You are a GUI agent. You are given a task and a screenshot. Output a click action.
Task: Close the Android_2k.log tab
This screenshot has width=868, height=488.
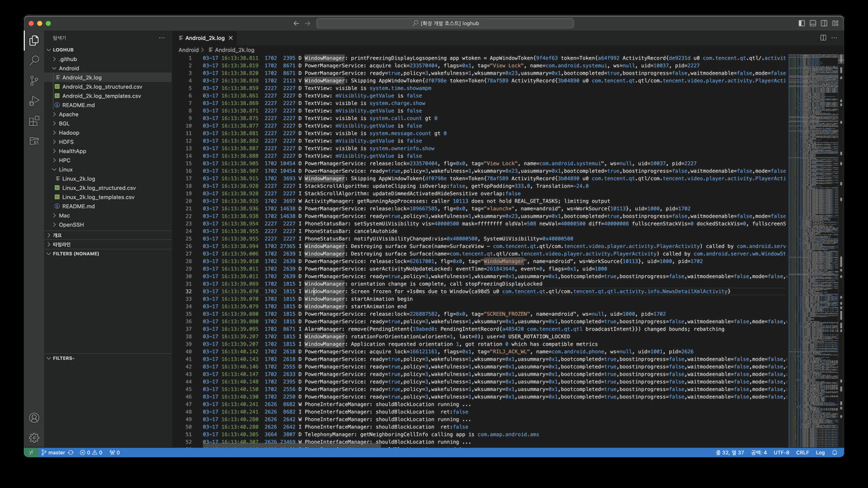[x=231, y=38]
